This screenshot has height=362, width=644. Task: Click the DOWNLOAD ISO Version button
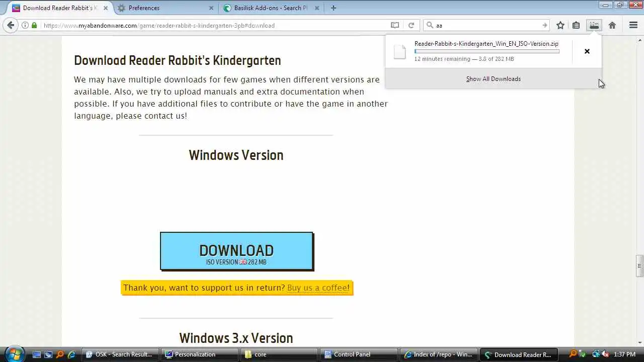tap(236, 251)
